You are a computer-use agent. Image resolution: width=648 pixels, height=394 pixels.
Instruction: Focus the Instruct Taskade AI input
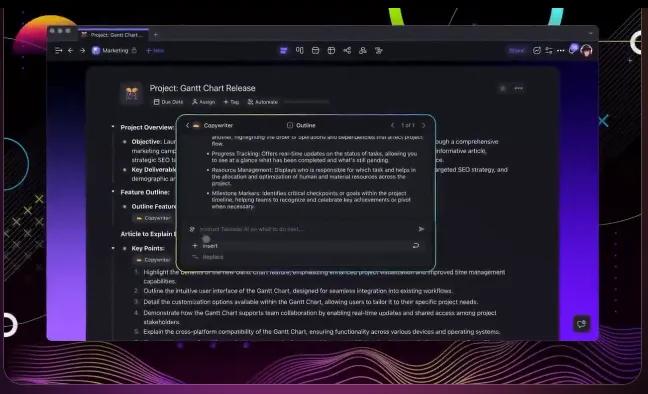point(306,229)
